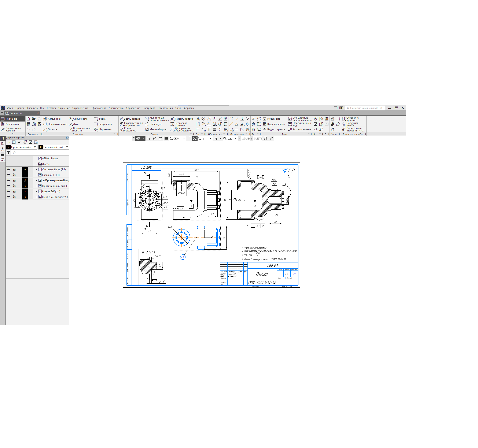This screenshot has width=478, height=448.
Task: Hide the Главный 1 view with eye icon
Action: tap(8, 175)
